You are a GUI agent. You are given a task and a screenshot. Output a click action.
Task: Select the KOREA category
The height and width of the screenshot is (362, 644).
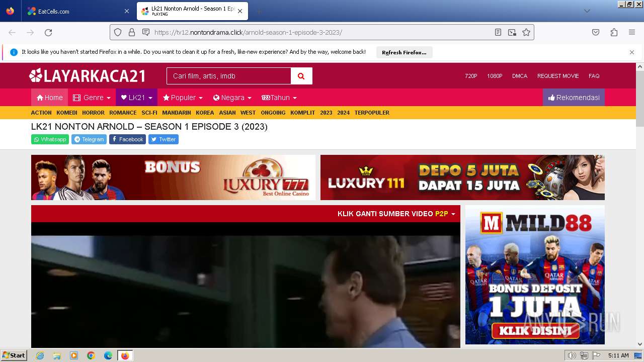pyautogui.click(x=205, y=113)
